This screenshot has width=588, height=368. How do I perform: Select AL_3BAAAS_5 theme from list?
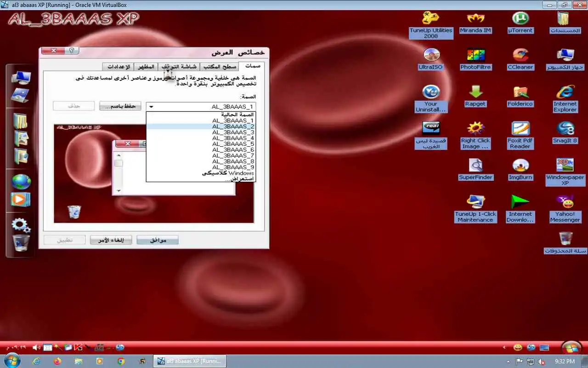tap(201, 144)
